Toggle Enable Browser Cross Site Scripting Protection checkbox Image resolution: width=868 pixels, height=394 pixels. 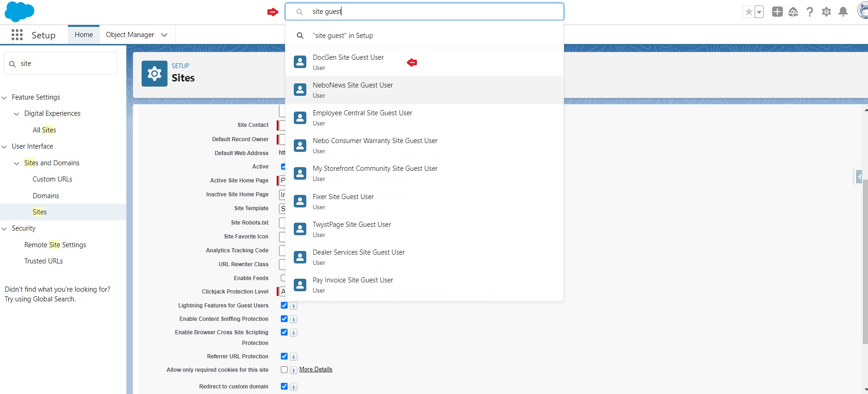coord(284,332)
